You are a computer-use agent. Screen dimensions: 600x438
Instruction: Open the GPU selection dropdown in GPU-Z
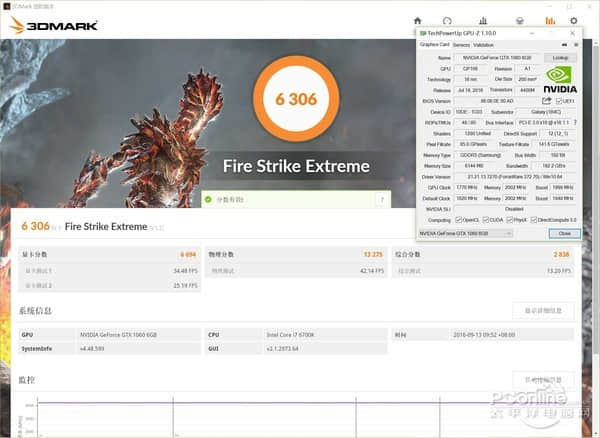465,233
